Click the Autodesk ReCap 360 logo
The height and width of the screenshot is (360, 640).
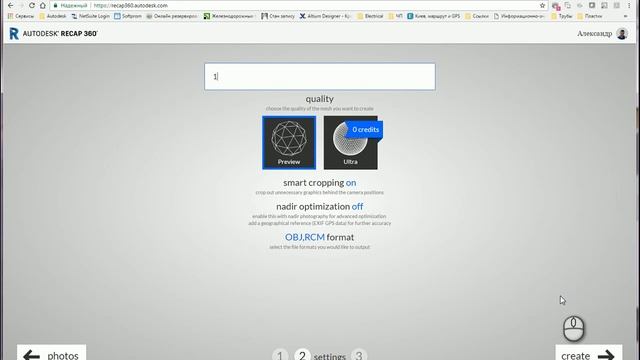53,33
